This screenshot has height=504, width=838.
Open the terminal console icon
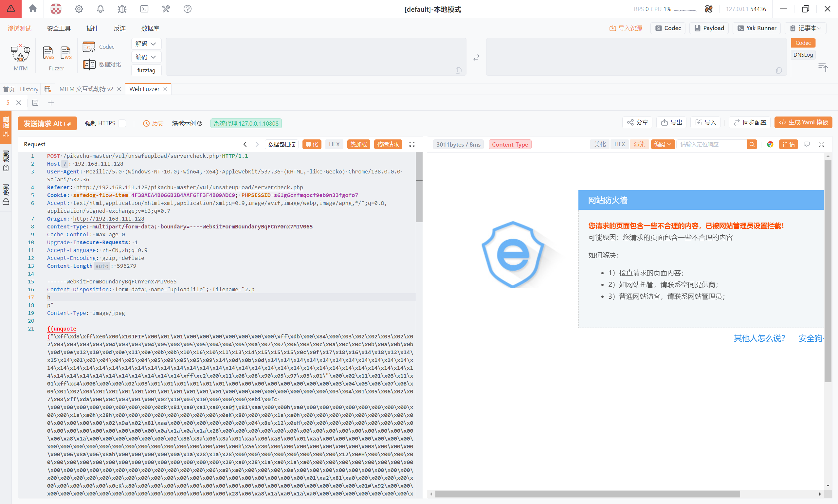[144, 9]
